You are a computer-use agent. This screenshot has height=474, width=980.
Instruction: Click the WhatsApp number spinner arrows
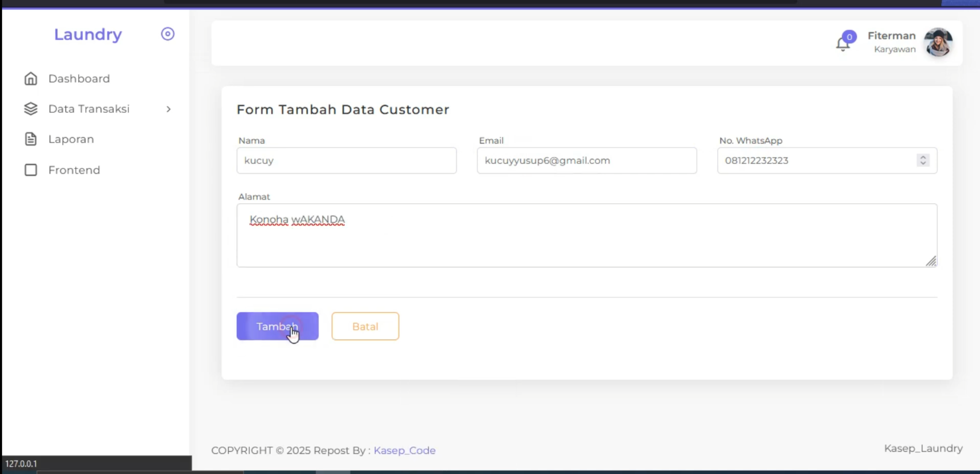923,160
